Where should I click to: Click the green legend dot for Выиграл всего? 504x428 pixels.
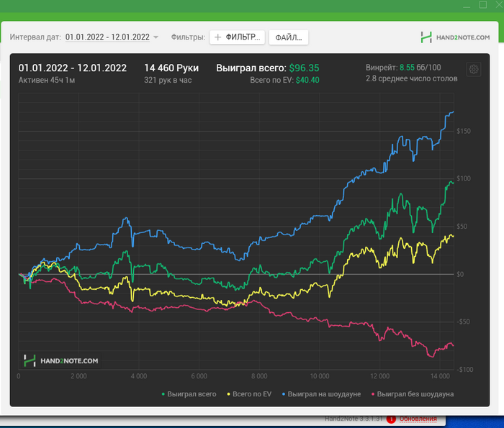tap(163, 394)
